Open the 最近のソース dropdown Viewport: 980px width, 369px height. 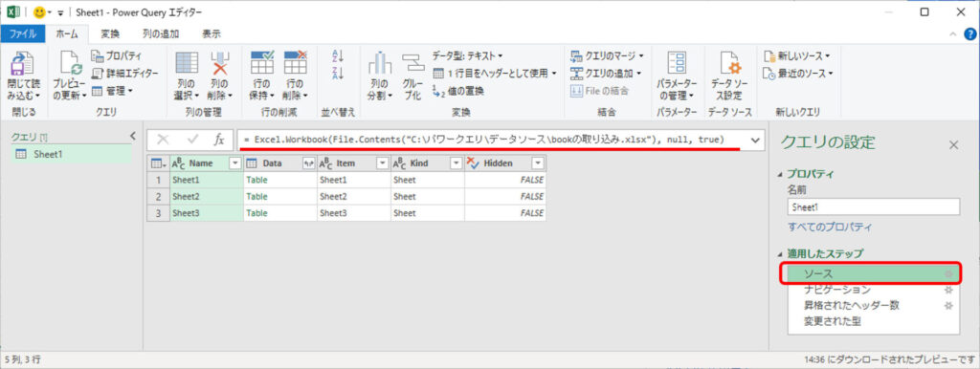[x=799, y=73]
